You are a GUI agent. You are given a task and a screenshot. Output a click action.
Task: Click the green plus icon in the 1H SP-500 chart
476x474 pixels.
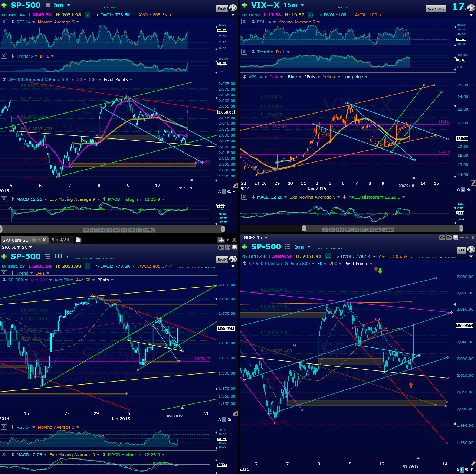pyautogui.click(x=4, y=256)
